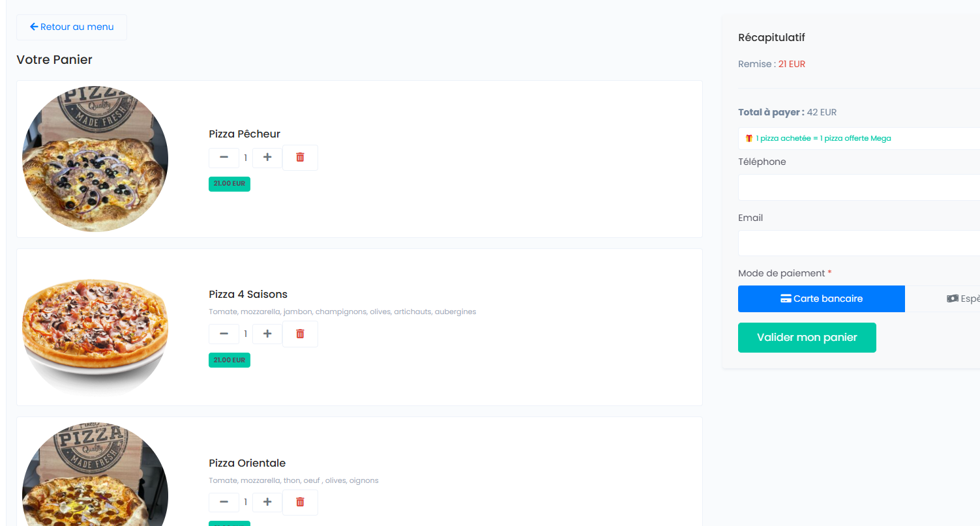Increase Pizza Pêcheur quantity with plus
Viewport: 980px width, 526px height.
tap(267, 158)
